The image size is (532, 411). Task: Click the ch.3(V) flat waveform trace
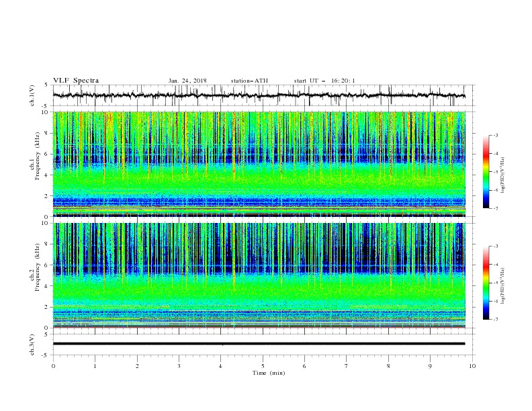(259, 344)
